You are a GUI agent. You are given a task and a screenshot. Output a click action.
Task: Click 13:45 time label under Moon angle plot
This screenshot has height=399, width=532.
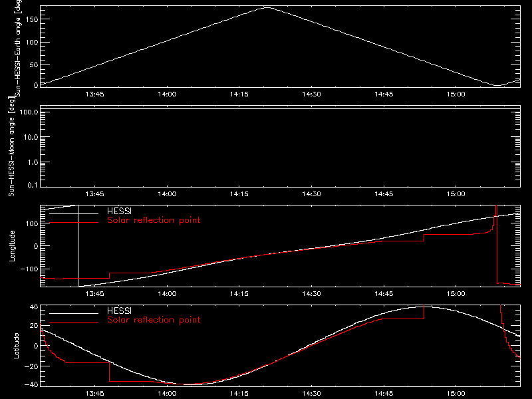tap(94, 194)
